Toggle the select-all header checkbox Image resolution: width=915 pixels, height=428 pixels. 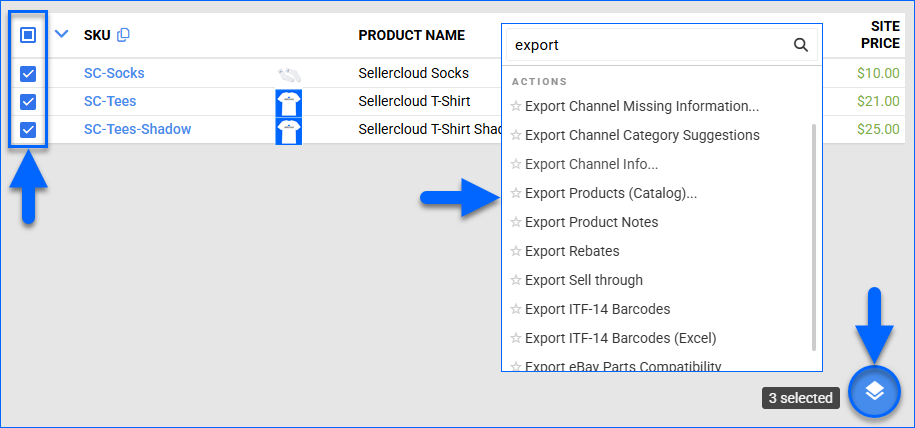(x=28, y=35)
